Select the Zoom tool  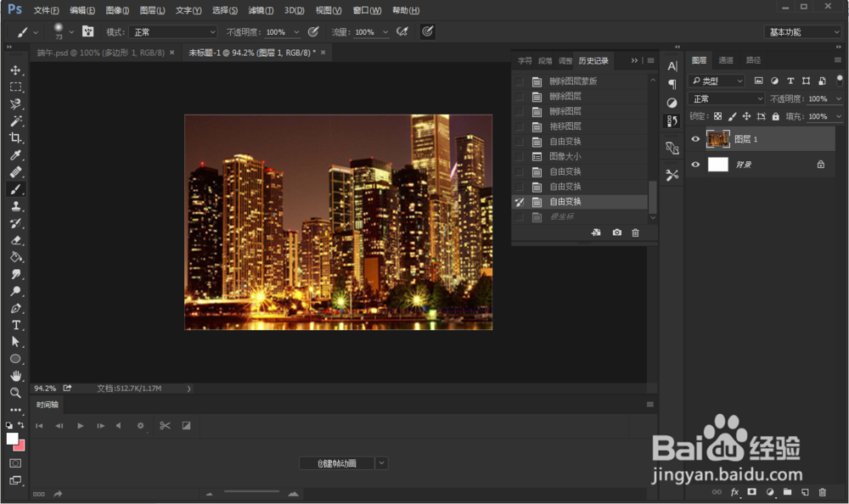[x=15, y=393]
